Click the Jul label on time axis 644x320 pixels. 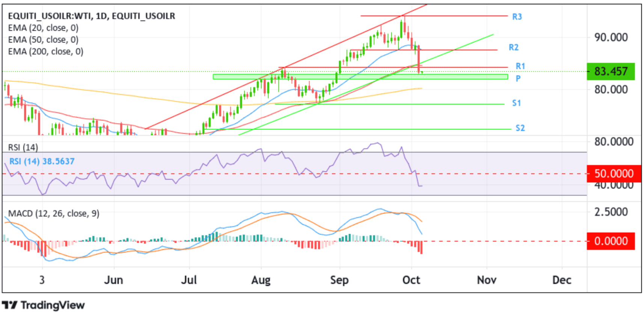click(x=189, y=280)
